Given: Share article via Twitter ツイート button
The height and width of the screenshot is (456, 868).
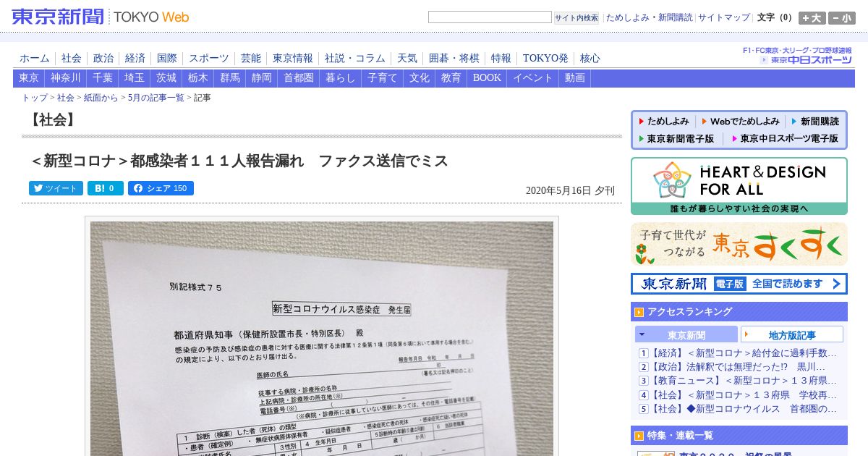Looking at the screenshot, I should point(56,188).
